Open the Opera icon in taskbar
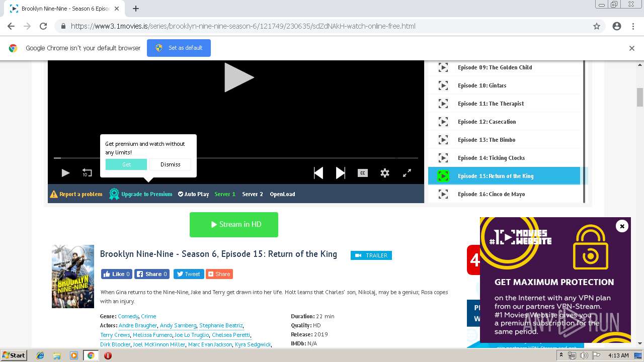This screenshot has width=644, height=362. pyautogui.click(x=108, y=355)
